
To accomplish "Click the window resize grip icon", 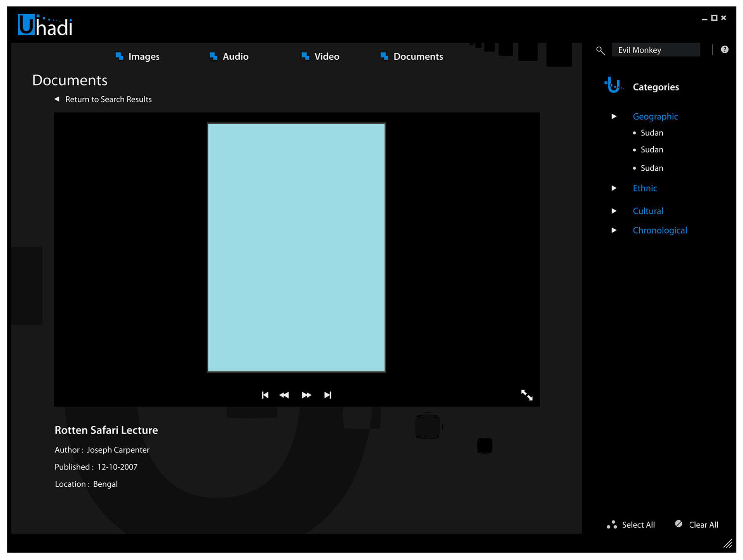I will [727, 543].
